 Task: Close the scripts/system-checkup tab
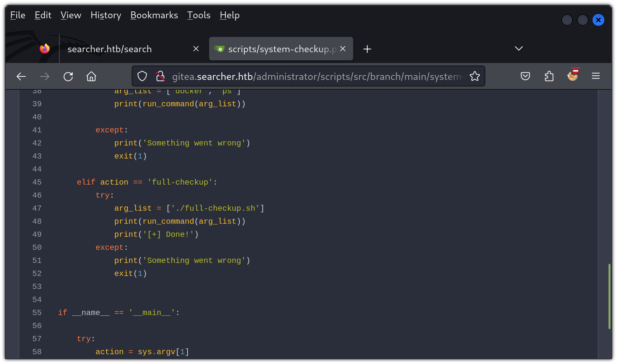(x=343, y=49)
